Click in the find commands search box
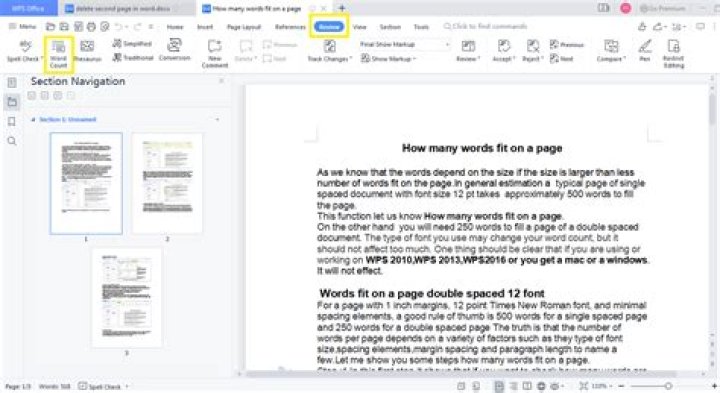This screenshot has height=393, width=720. (485, 27)
